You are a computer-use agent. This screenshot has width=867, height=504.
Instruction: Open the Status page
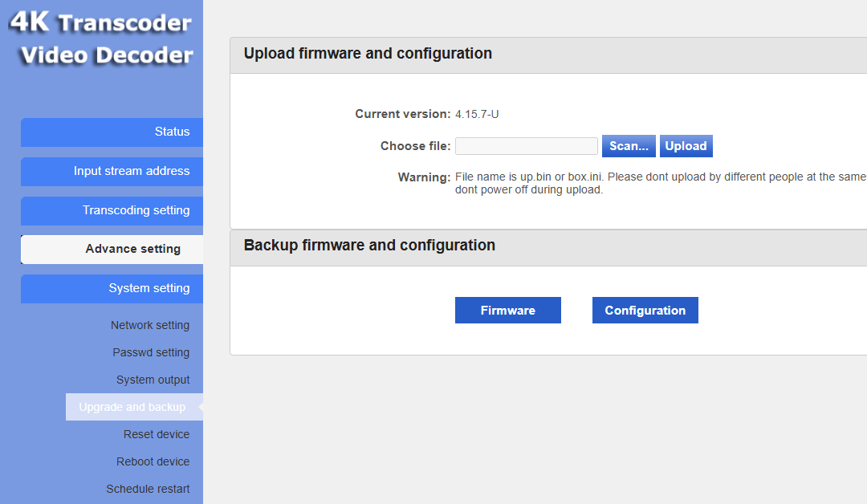click(112, 132)
